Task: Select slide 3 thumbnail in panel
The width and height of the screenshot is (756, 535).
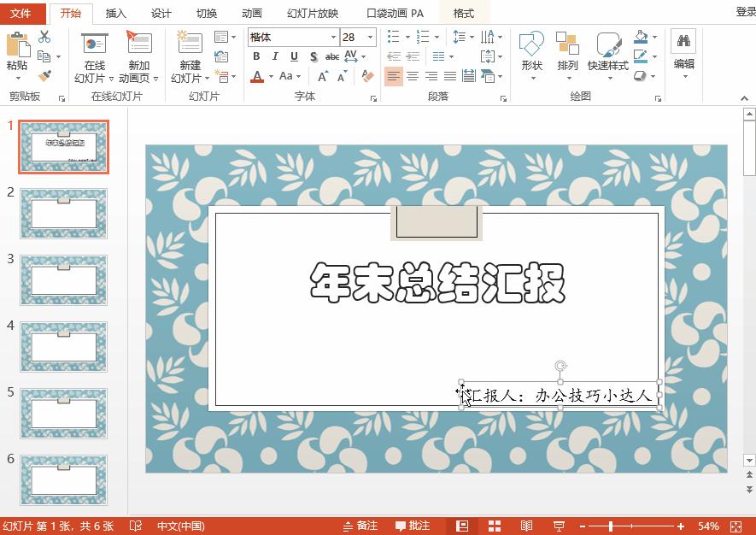Action: pyautogui.click(x=63, y=279)
